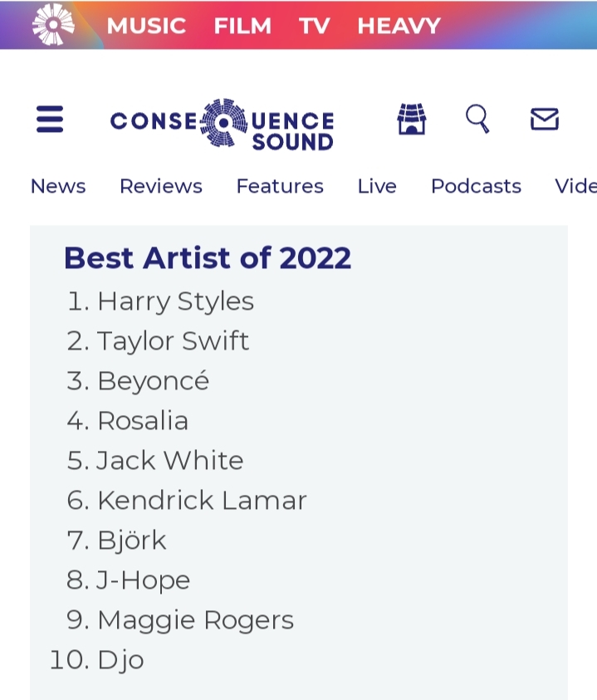
Task: Open the Live tab
Action: [377, 186]
